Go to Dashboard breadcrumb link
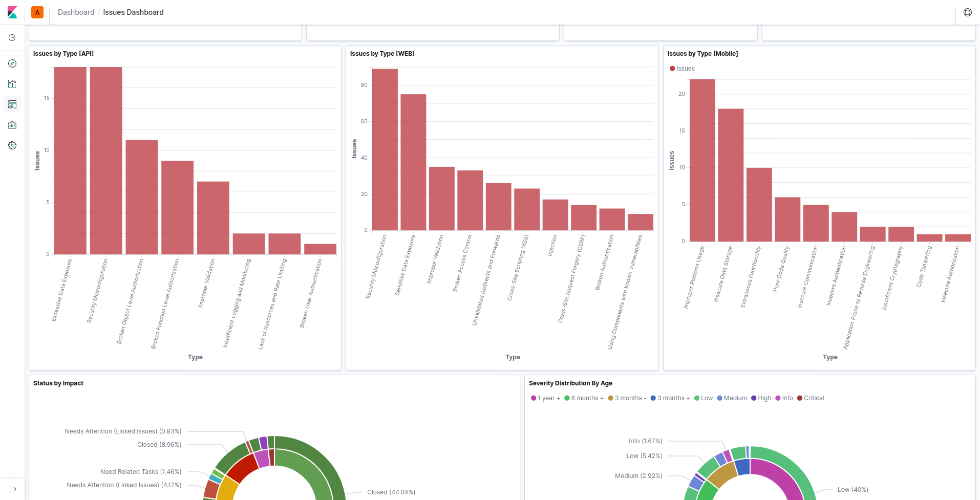The width and height of the screenshot is (980, 500). (76, 12)
